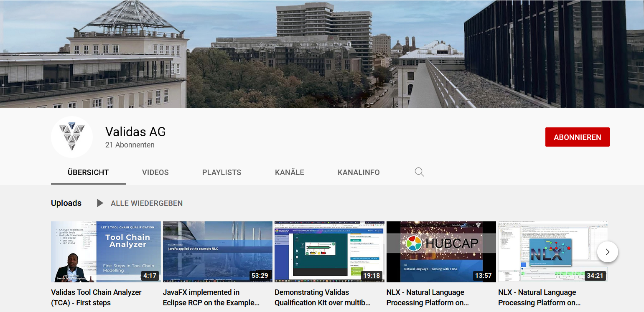Screen dimensions: 644x312
Task: Open title Validas Tool Chain Analyzer (TCA) - First steps
Action: pos(96,297)
